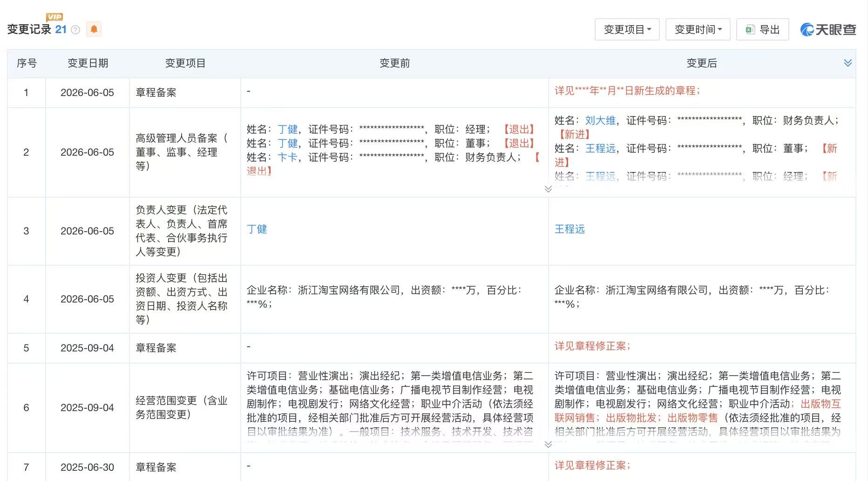
Task: Click the 变更日期 column header
Action: (x=88, y=63)
